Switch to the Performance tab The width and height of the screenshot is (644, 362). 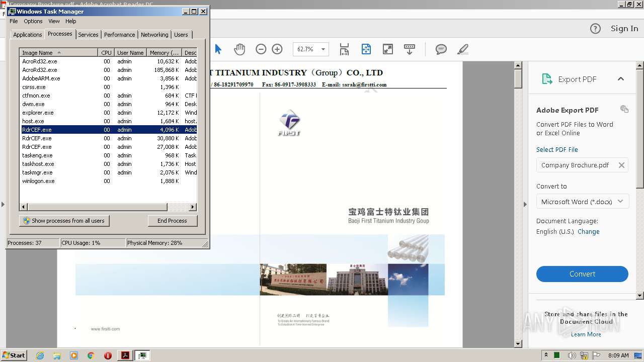[x=119, y=35]
